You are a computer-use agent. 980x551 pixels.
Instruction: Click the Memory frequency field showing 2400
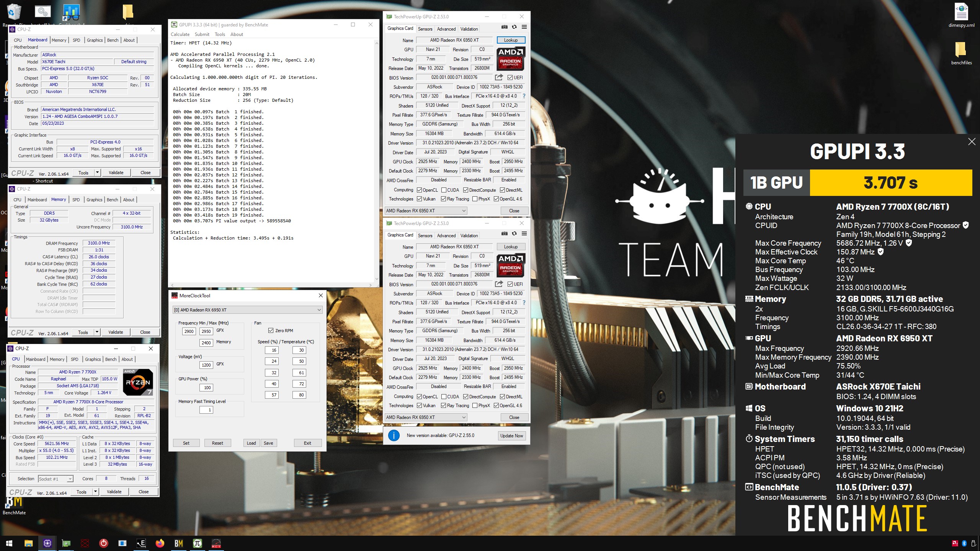[206, 343]
